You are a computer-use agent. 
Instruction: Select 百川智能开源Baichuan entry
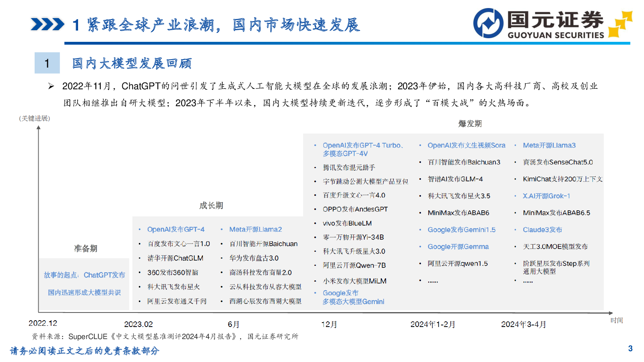(264, 244)
